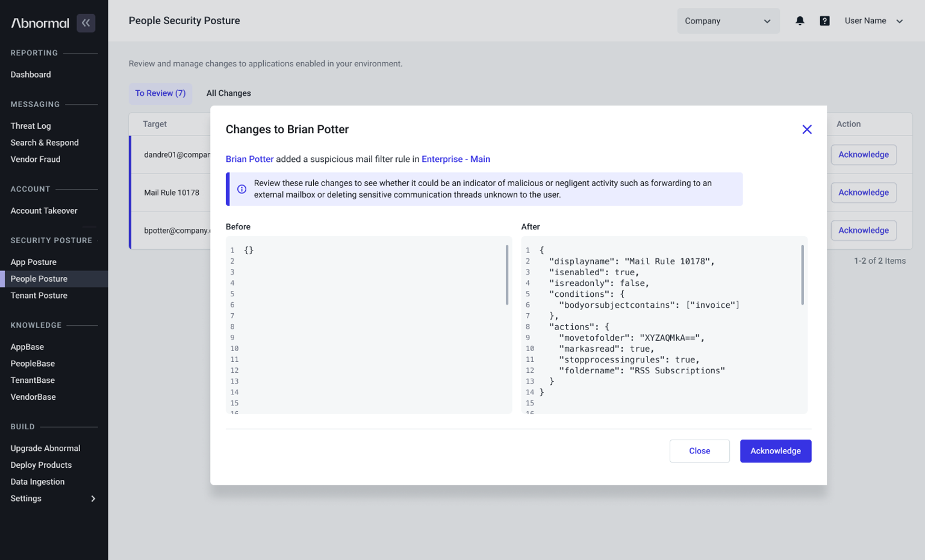925x560 pixels.
Task: Open the help question mark icon
Action: pyautogui.click(x=824, y=21)
